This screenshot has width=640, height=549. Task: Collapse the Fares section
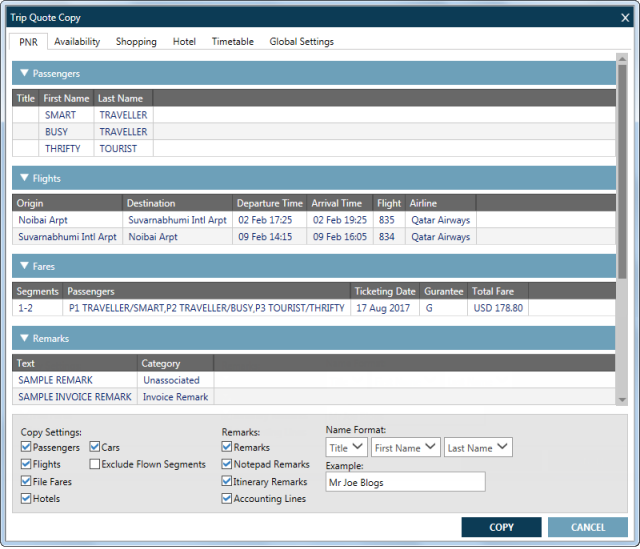(x=25, y=267)
